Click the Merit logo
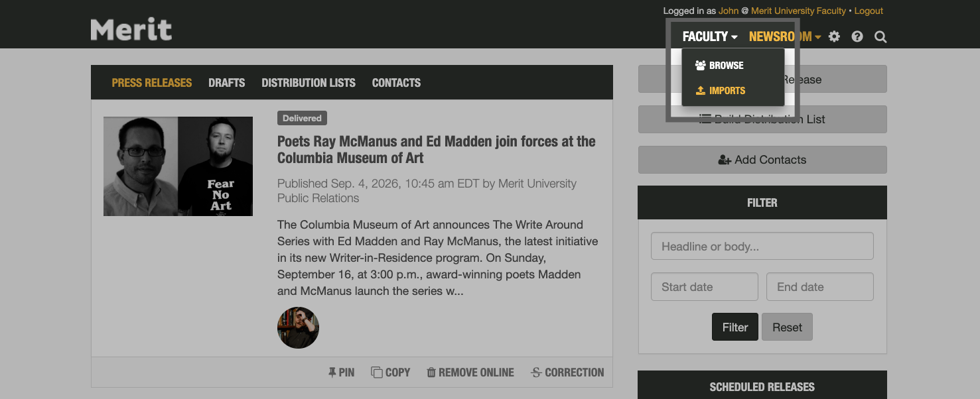Image resolution: width=980 pixels, height=399 pixels. click(131, 28)
